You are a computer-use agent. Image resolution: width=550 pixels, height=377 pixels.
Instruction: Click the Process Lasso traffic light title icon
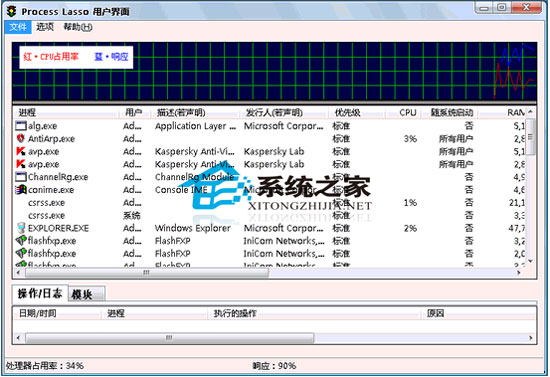pyautogui.click(x=12, y=11)
